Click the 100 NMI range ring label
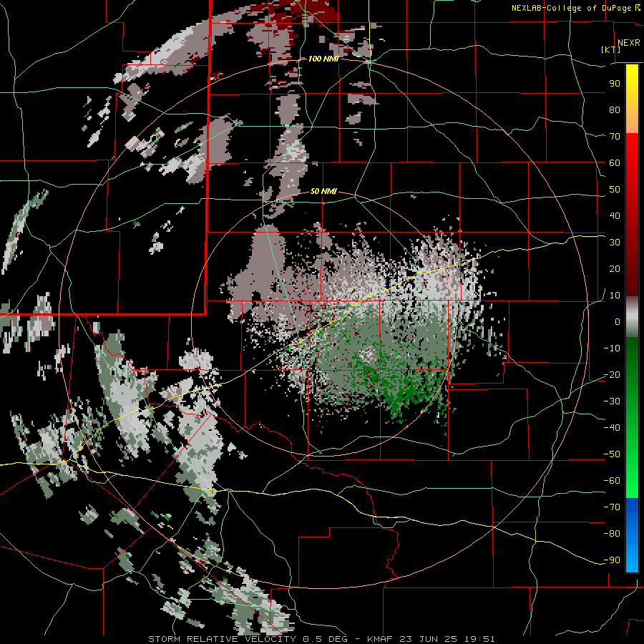This screenshot has width=644, height=644. tap(323, 59)
